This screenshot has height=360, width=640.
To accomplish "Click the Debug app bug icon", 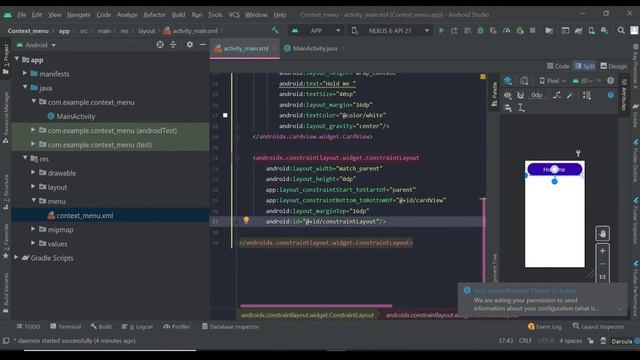I will (480, 31).
